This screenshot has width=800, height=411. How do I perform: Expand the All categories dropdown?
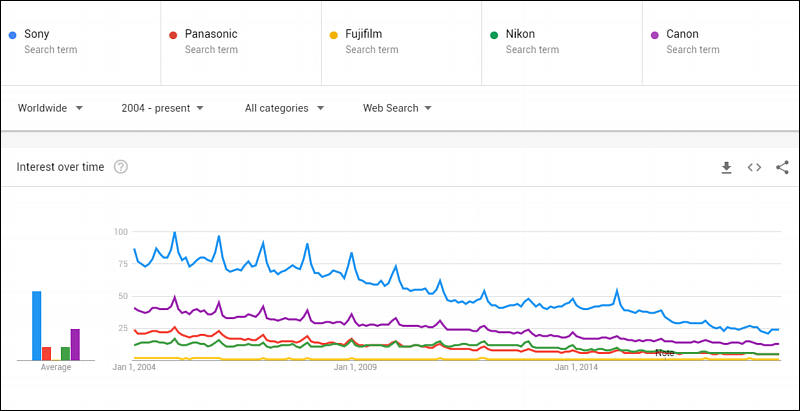[x=284, y=108]
